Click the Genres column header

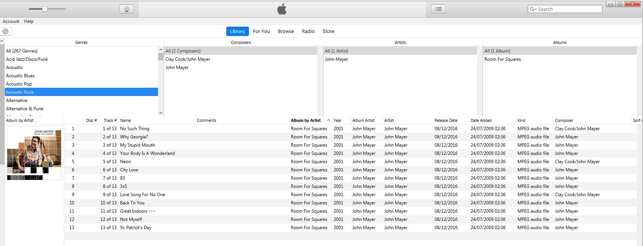pos(81,42)
